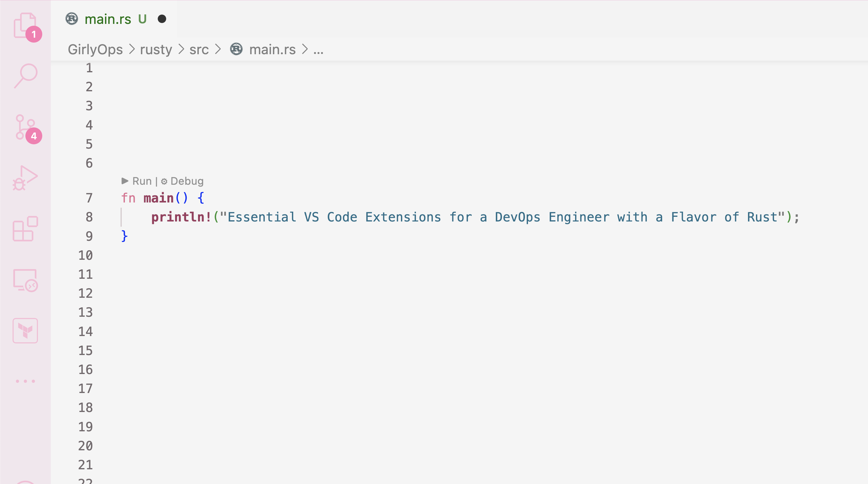The width and height of the screenshot is (868, 484).
Task: Open the Explorer view in activity bar
Action: [x=25, y=26]
